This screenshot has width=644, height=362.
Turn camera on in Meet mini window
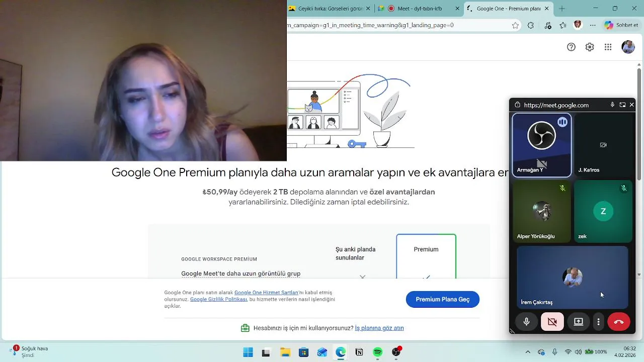(552, 322)
